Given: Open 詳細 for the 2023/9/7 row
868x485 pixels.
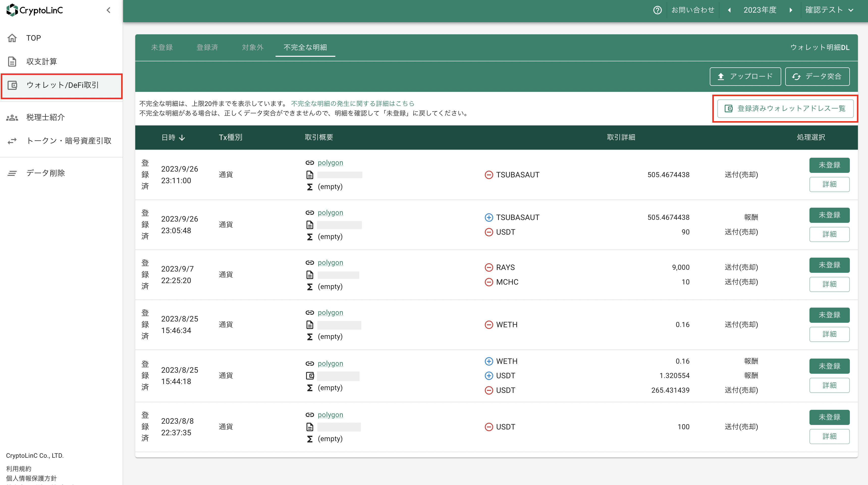Looking at the screenshot, I should (829, 284).
